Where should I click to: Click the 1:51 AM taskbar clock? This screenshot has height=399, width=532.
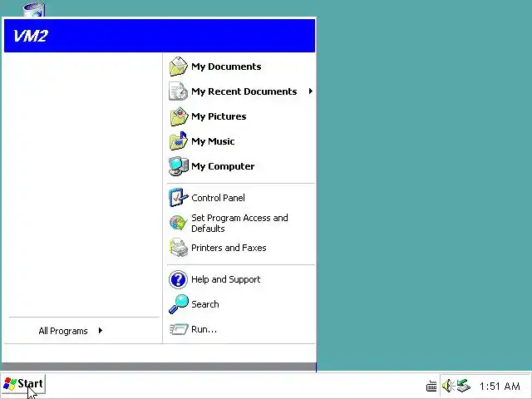pyautogui.click(x=500, y=386)
